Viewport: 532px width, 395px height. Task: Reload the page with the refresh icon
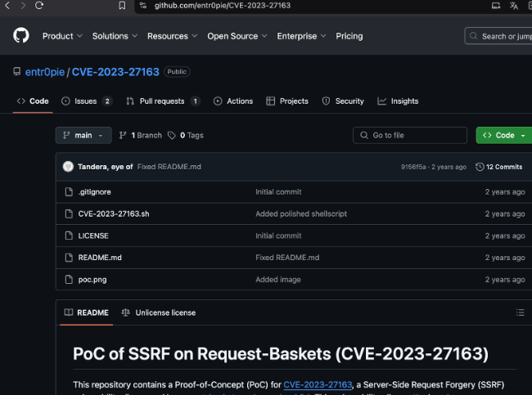pos(39,6)
